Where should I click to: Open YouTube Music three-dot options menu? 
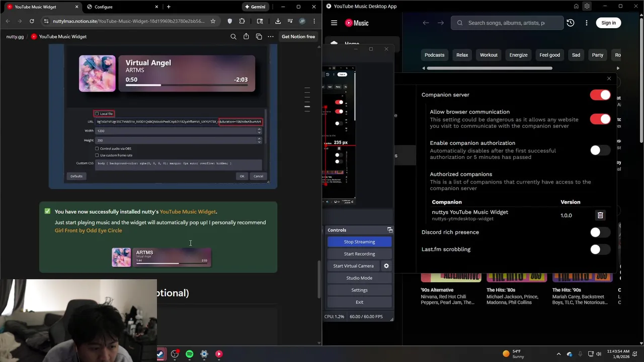tap(586, 23)
